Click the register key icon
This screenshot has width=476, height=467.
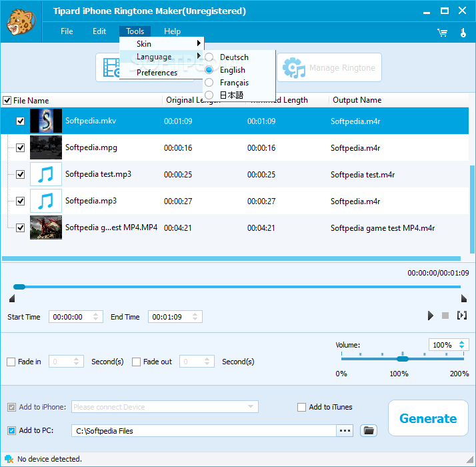pos(463,33)
